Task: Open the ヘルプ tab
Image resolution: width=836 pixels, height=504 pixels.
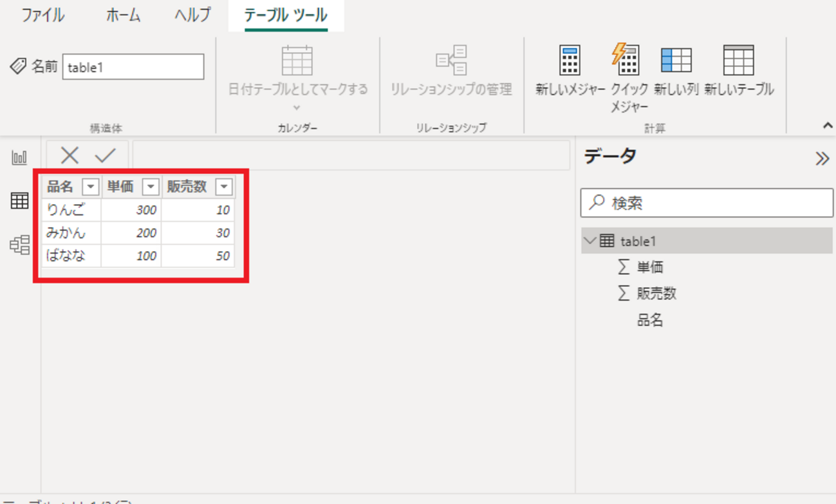Action: point(192,15)
